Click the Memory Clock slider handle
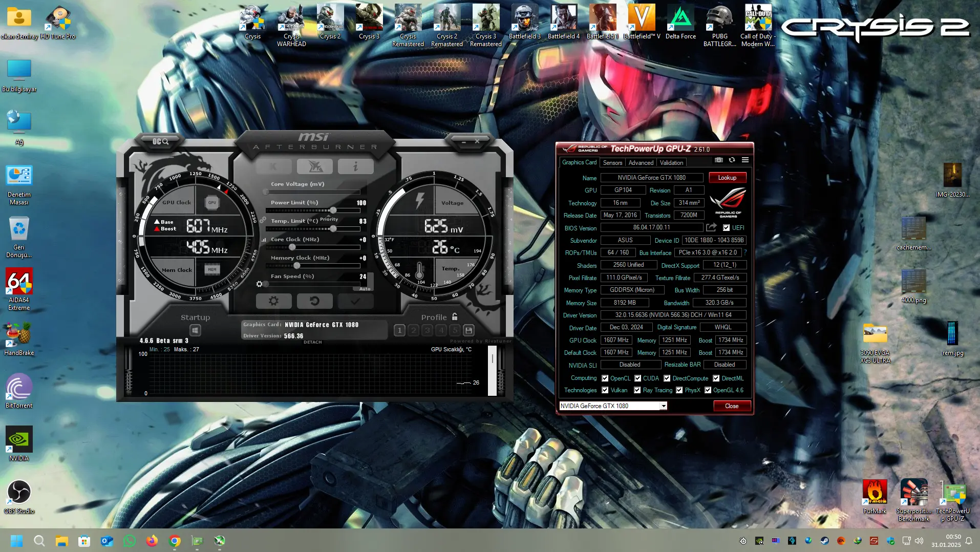This screenshot has height=552, width=980. click(297, 266)
